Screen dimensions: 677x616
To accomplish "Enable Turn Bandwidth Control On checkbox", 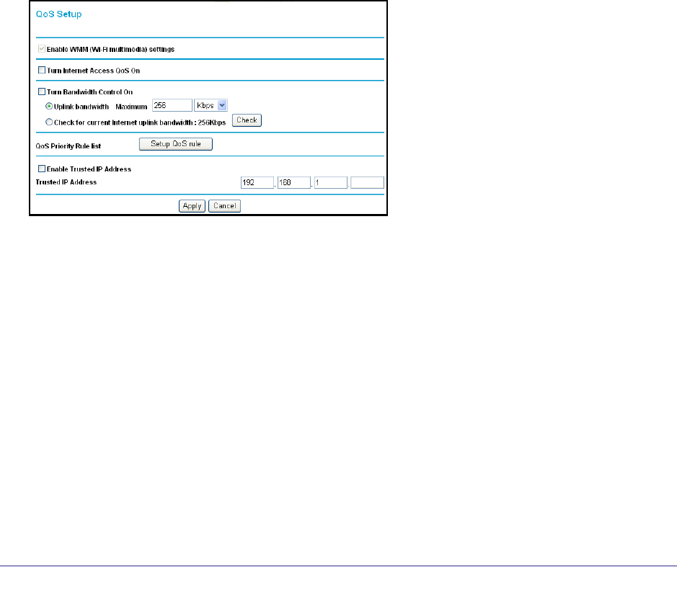I will click(x=42, y=91).
